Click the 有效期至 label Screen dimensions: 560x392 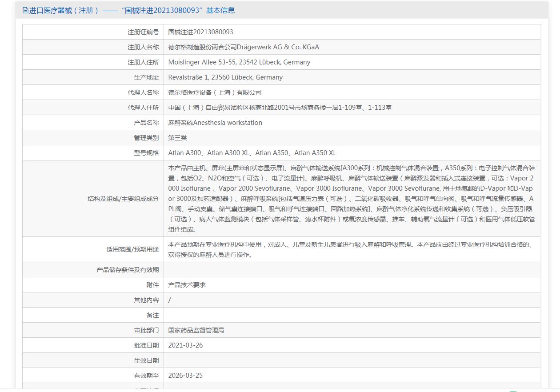[146, 376]
